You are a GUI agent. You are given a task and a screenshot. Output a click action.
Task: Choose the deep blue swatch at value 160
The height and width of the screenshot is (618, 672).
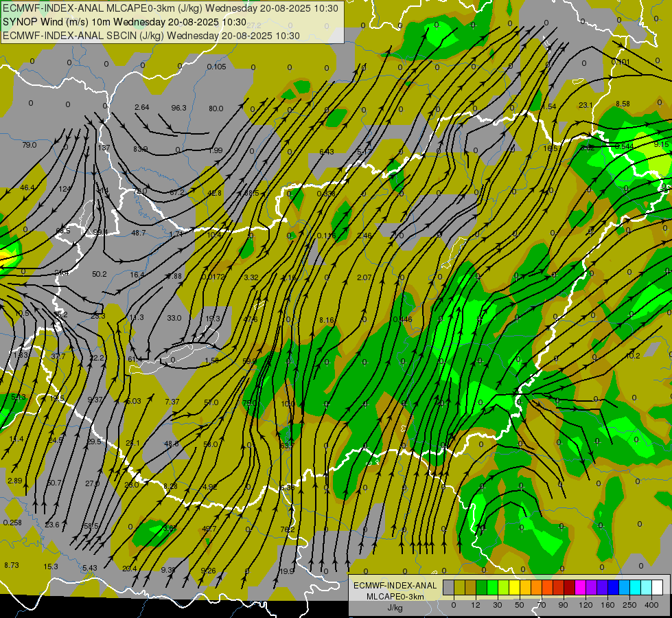(x=613, y=587)
